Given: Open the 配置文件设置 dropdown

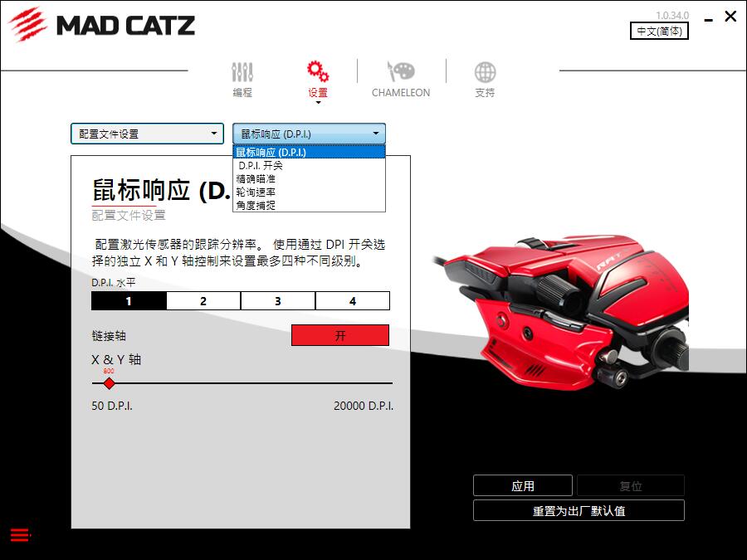Looking at the screenshot, I should [147, 133].
